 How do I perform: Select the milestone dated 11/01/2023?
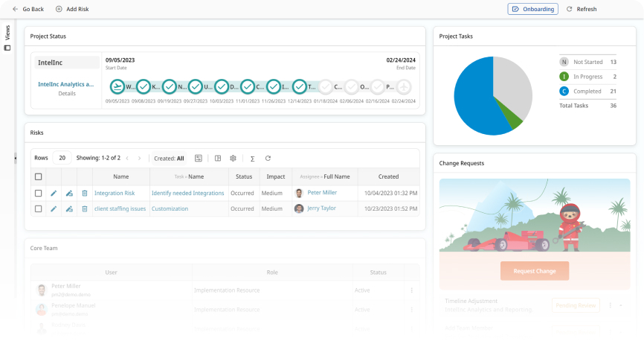[x=248, y=87]
